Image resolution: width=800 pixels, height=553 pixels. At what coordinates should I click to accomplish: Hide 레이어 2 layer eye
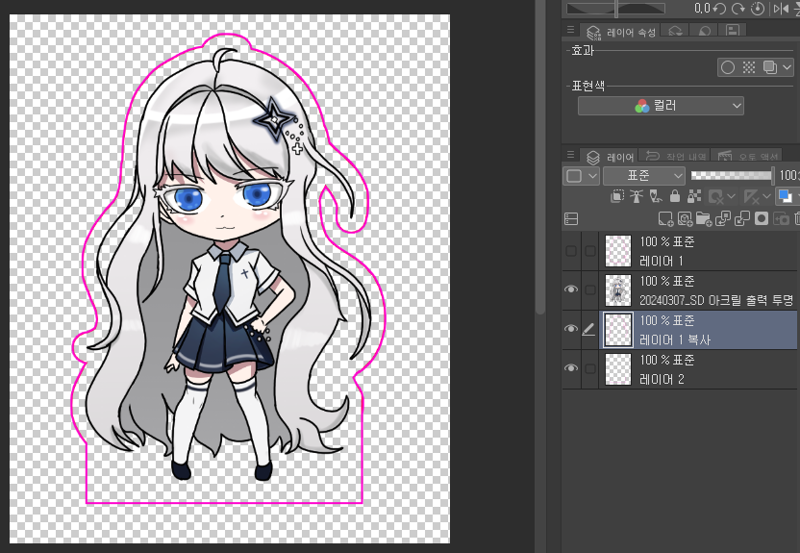[x=571, y=368]
